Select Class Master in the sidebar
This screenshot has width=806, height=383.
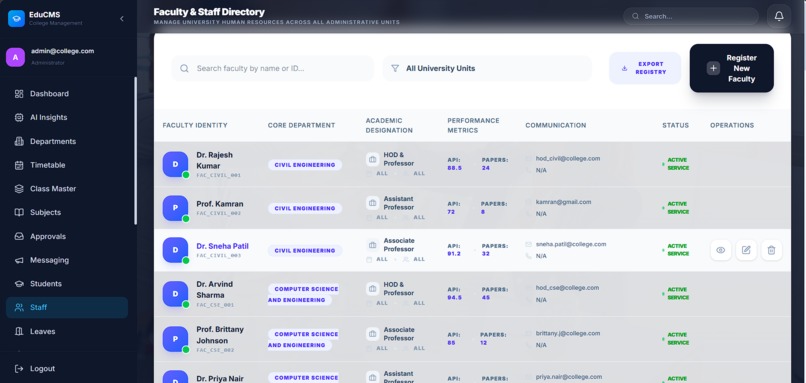[x=67, y=189]
